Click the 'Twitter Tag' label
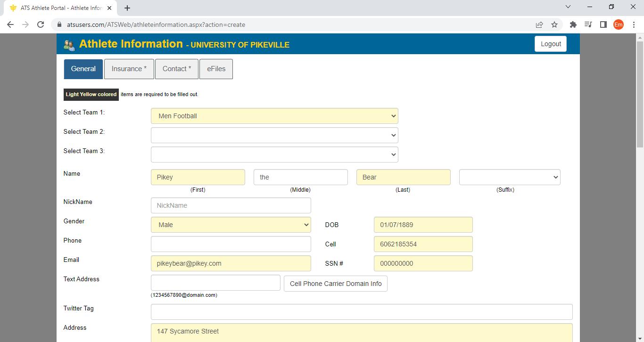This screenshot has height=342, width=644. point(78,308)
